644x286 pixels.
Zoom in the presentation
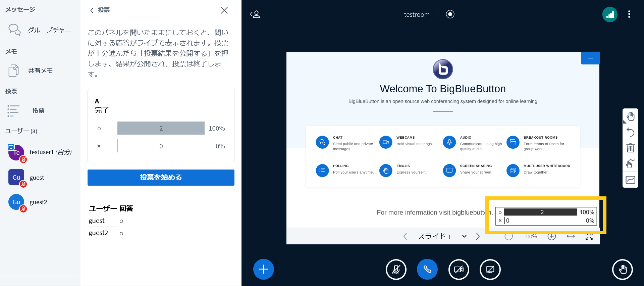tap(552, 237)
